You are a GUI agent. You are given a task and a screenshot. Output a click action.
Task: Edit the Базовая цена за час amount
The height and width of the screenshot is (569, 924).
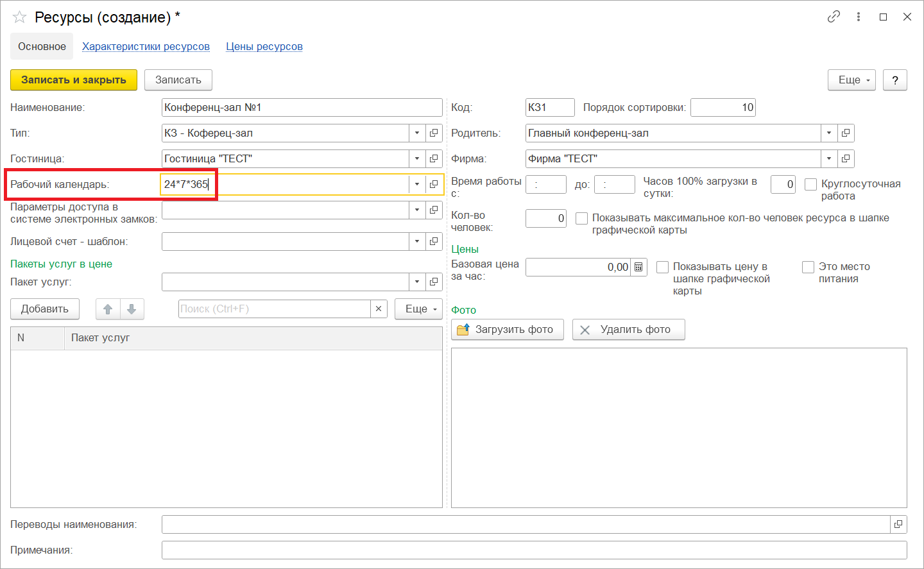578,267
